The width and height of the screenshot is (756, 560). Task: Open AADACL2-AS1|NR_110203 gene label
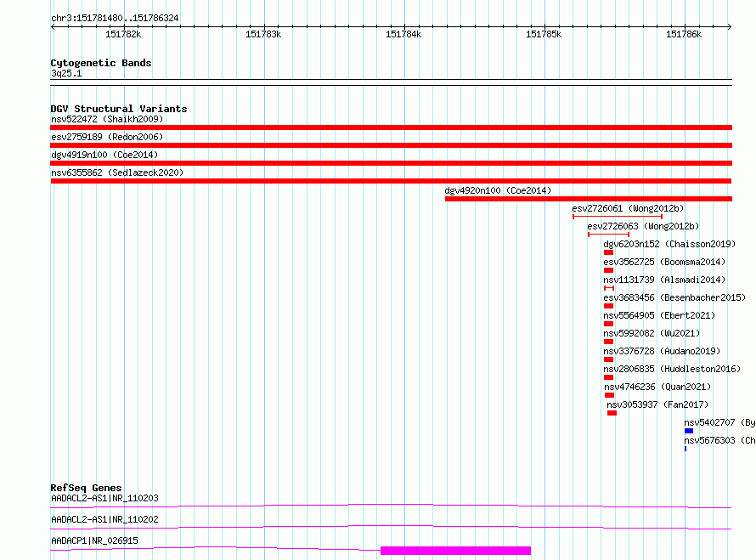click(x=104, y=498)
